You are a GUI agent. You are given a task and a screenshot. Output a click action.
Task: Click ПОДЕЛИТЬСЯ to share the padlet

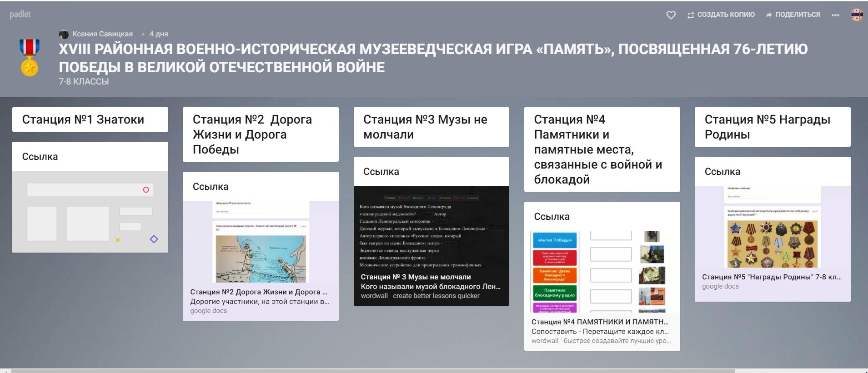point(793,15)
